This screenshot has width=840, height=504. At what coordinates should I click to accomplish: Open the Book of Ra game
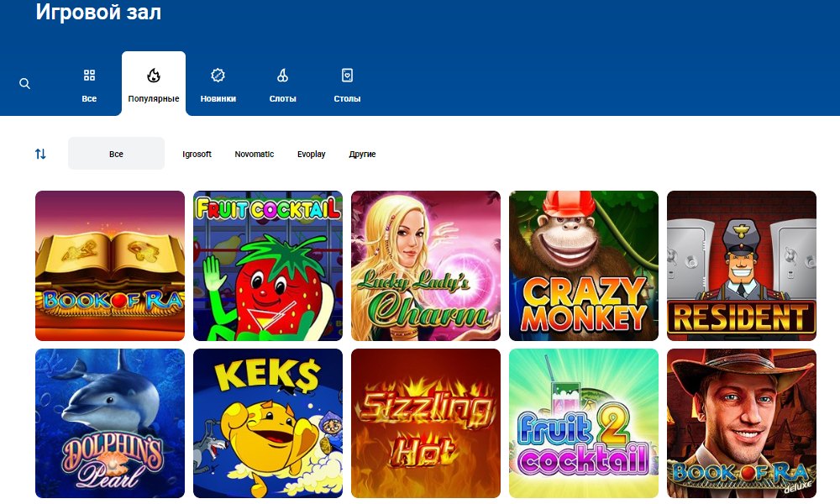110,265
